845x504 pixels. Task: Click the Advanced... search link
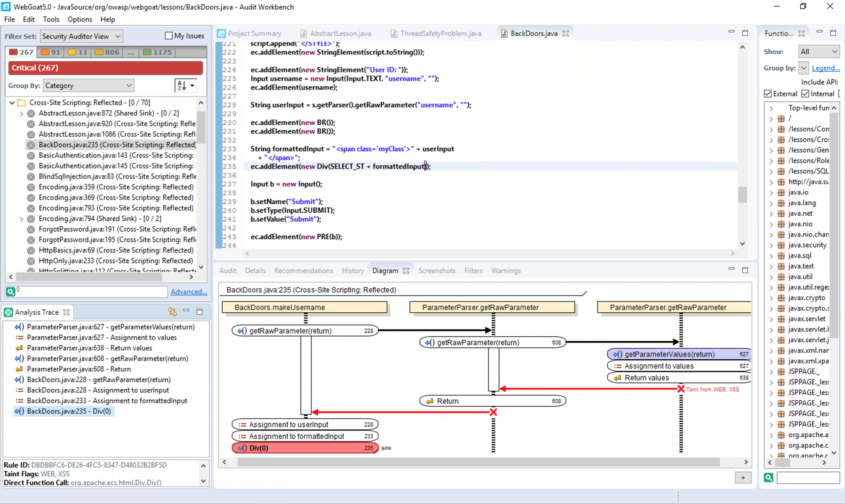click(x=188, y=292)
